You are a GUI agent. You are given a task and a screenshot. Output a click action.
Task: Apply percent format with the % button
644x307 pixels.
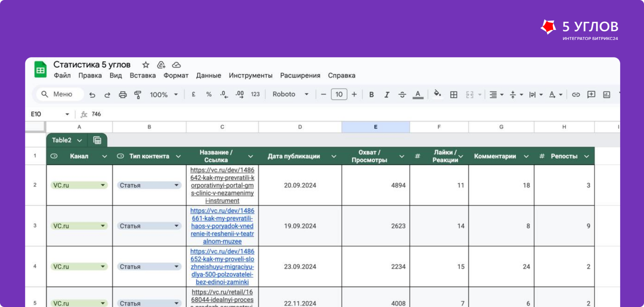point(209,94)
